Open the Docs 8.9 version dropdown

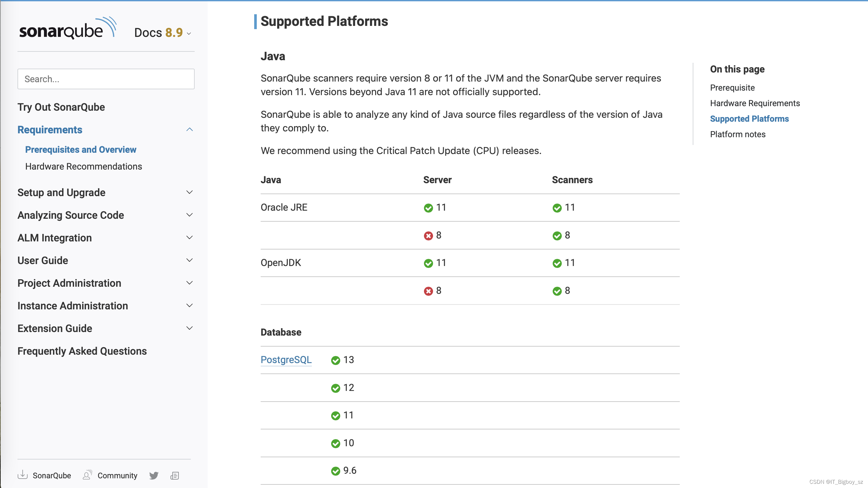pos(163,33)
